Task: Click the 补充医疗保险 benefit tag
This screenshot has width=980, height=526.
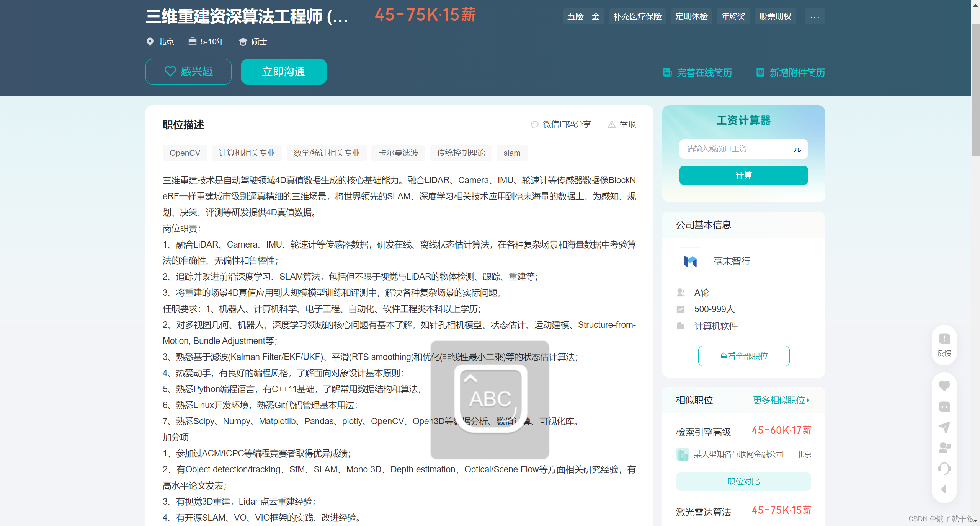Action: click(637, 16)
